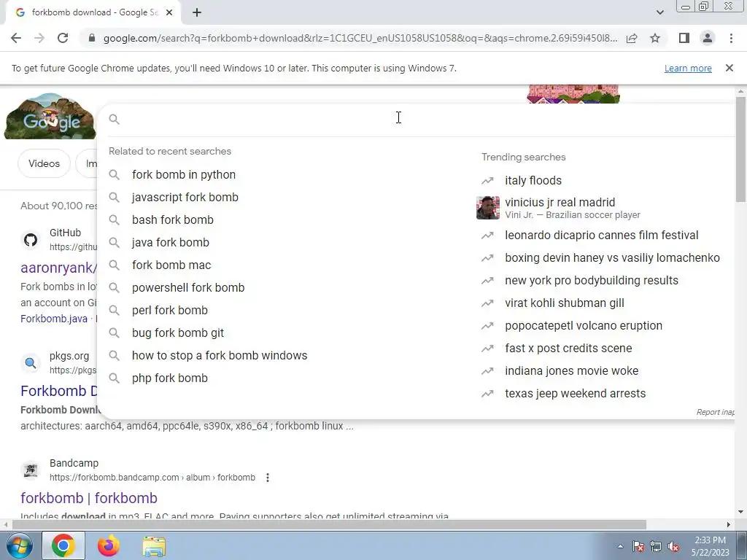
Task: Click fast x post credits scene trend
Action: [568, 348]
